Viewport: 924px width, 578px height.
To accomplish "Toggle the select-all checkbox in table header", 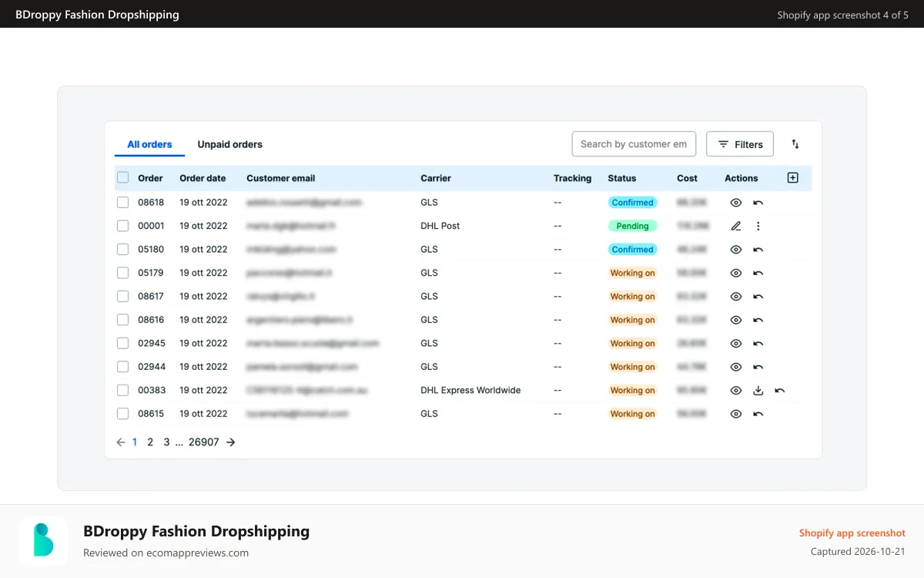I will (x=123, y=178).
